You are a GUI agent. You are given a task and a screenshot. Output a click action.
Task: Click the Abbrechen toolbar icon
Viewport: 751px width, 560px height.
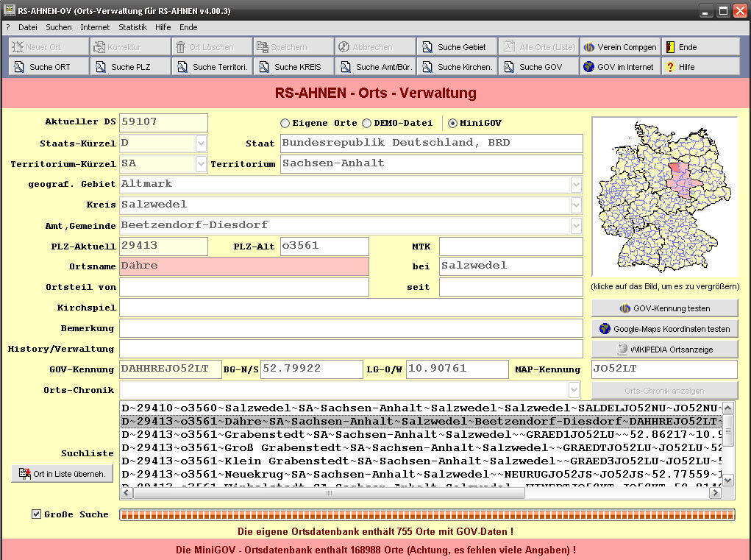click(x=344, y=47)
